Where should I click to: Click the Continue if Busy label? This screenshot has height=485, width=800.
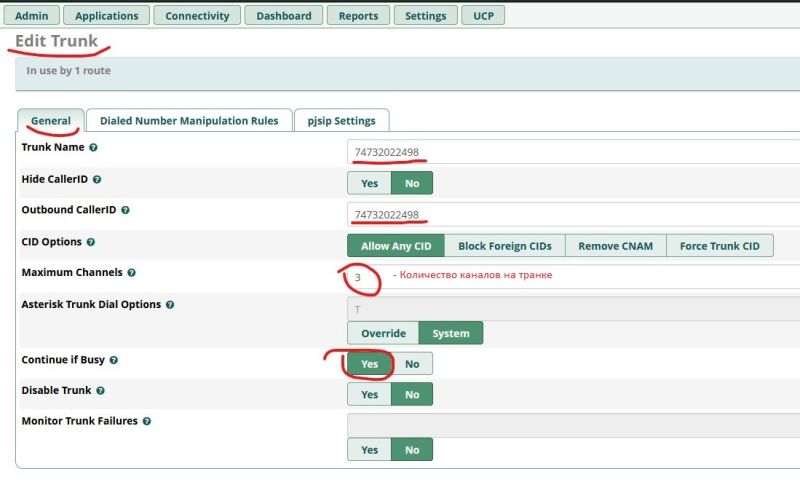click(x=63, y=360)
